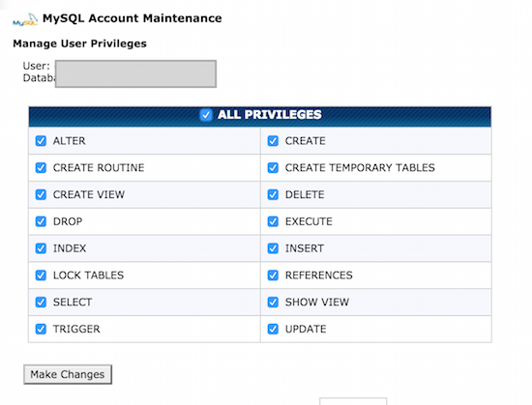
Task: Toggle the REFERENCES privilege checkbox
Action: pyautogui.click(x=273, y=275)
